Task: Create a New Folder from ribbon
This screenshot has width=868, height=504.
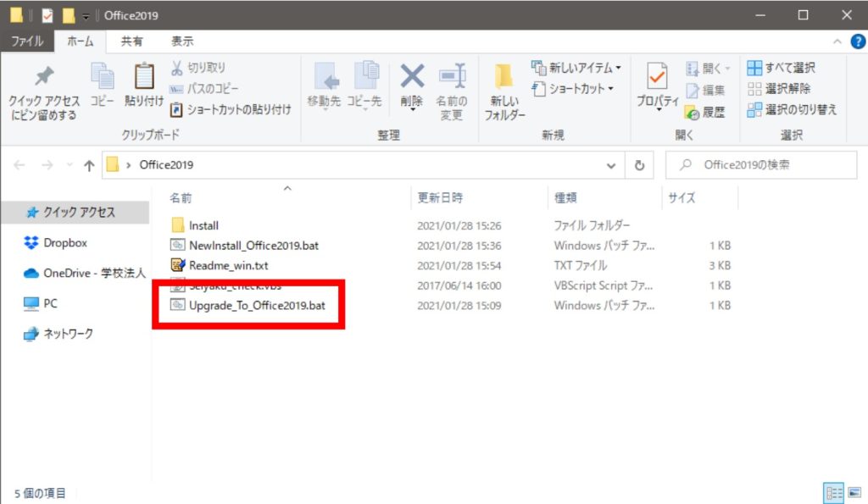Action: click(504, 91)
